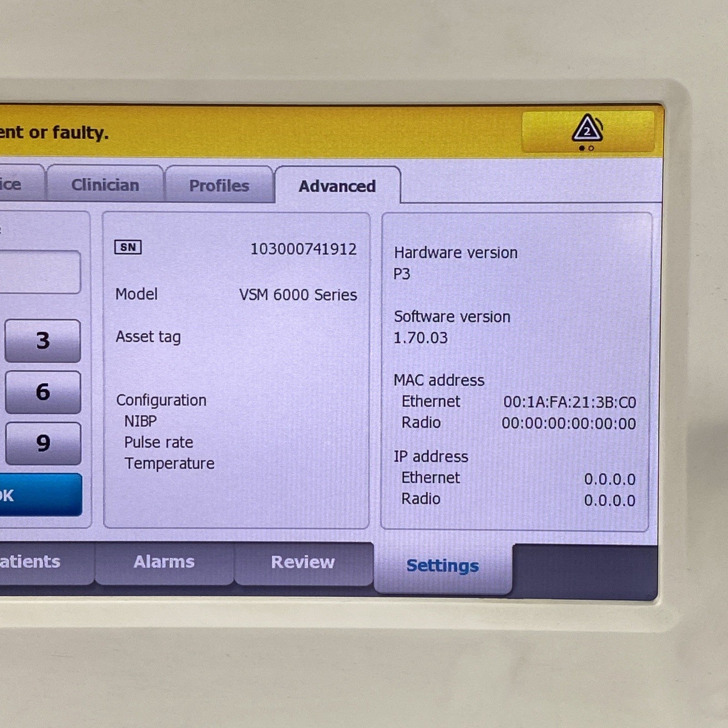Select serial number 103000741912
This screenshot has width=728, height=728.
[x=303, y=249]
